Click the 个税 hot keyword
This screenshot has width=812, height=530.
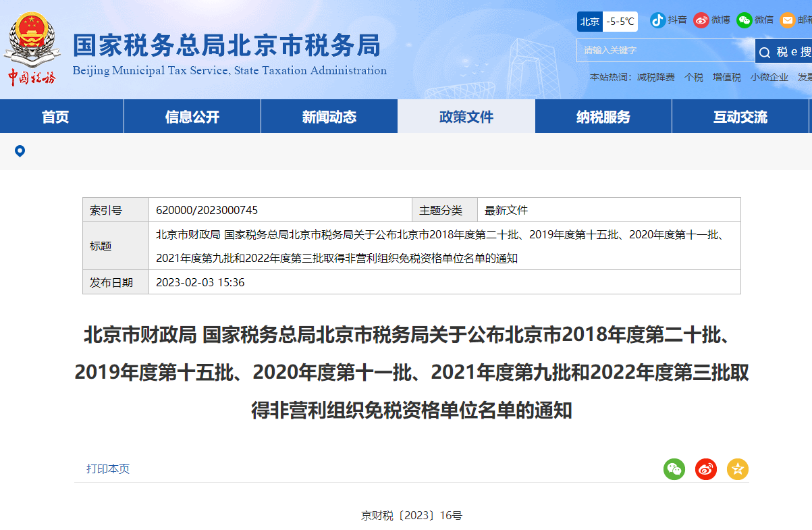pyautogui.click(x=693, y=77)
